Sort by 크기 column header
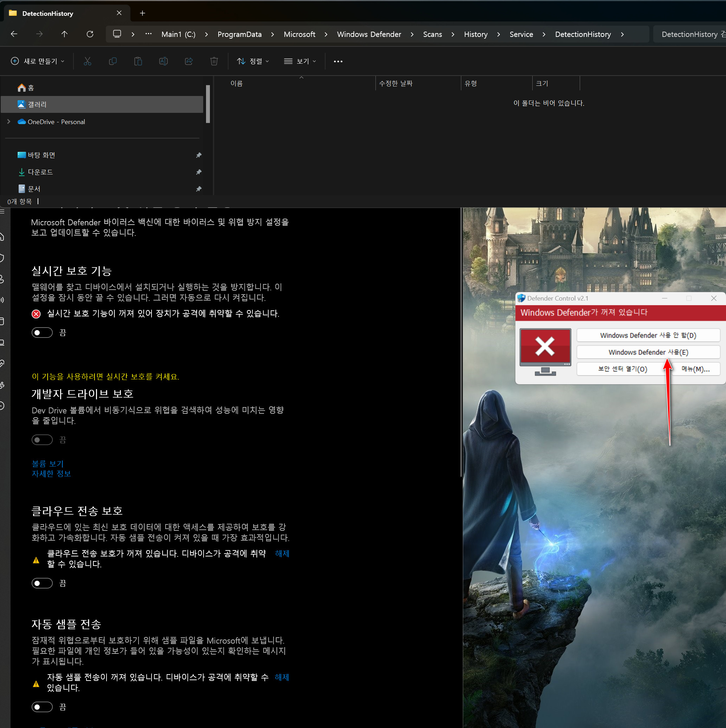The width and height of the screenshot is (726, 728). [x=556, y=83]
